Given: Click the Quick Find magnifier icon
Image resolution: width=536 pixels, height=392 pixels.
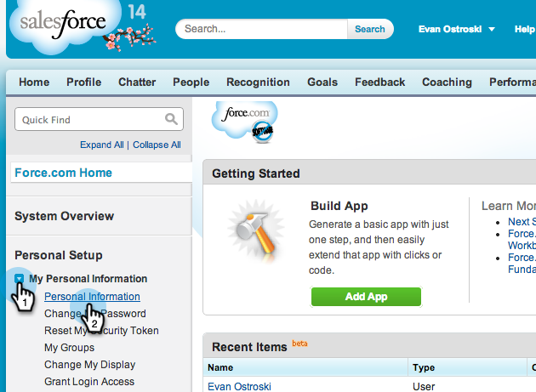Looking at the screenshot, I should pyautogui.click(x=171, y=119).
